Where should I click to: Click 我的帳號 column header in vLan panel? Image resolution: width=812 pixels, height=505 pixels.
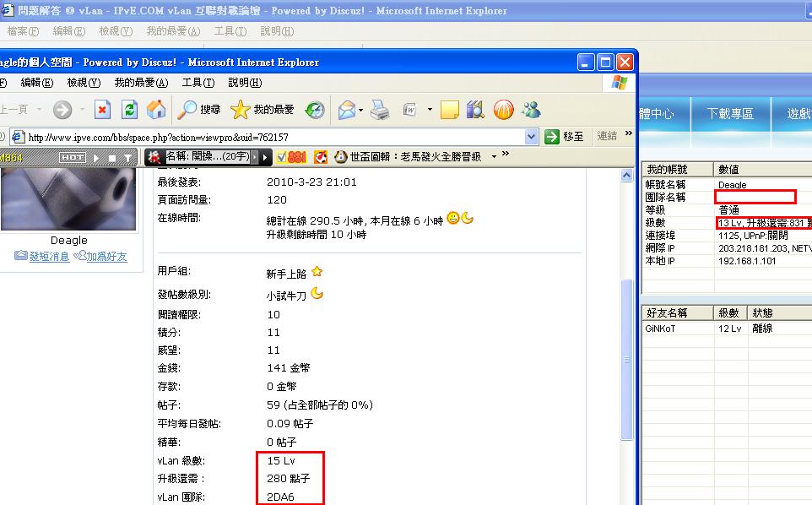[x=677, y=170]
